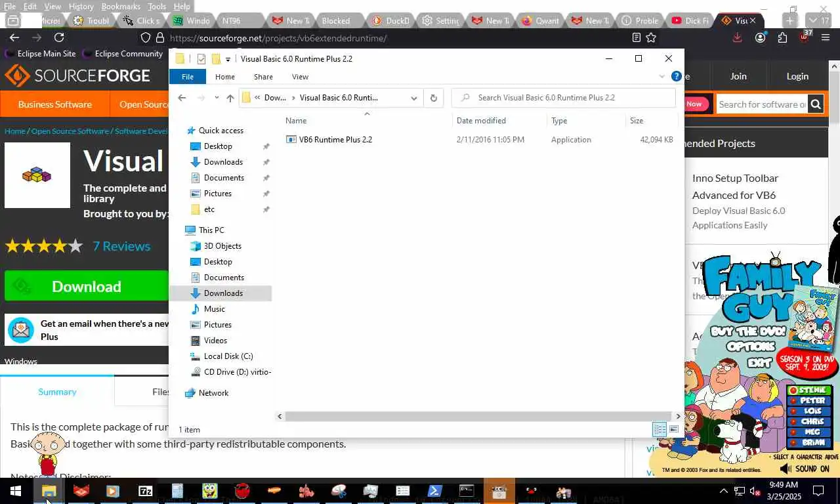The width and height of the screenshot is (840, 504).
Task: Click the volume icon in system tray
Action: coord(754,491)
